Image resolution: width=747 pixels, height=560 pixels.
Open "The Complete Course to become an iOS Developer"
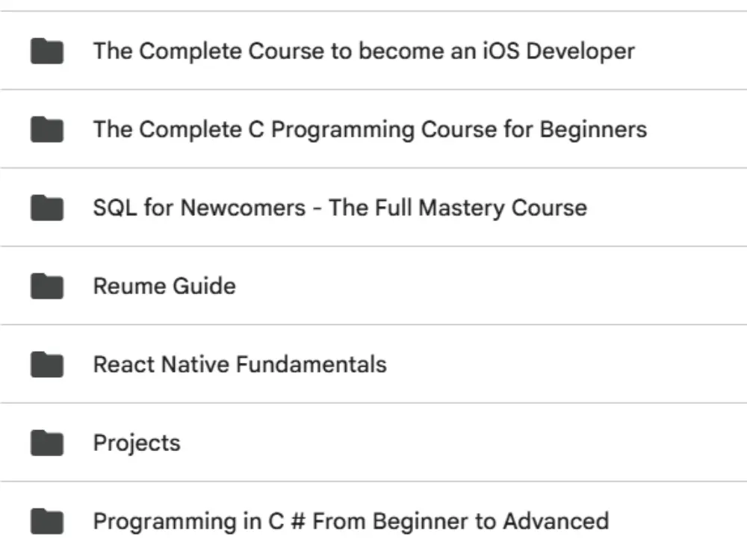click(x=363, y=52)
